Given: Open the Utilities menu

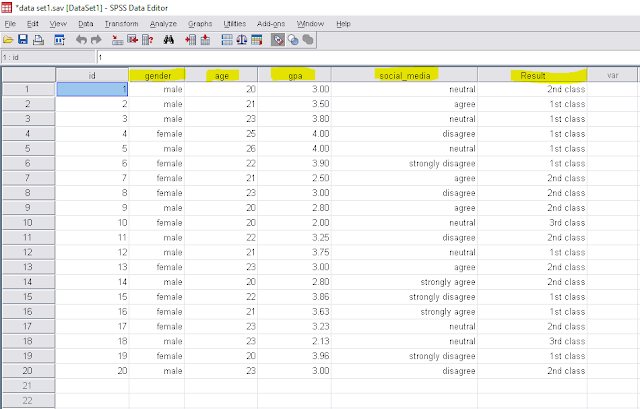Looking at the screenshot, I should pos(235,24).
